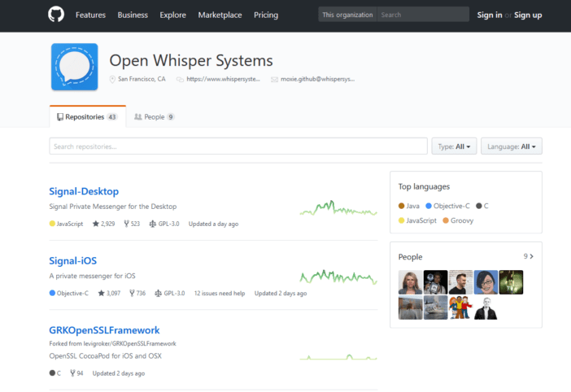Click the building photo member avatar
Screen dimensions: 571x392
(x=411, y=307)
